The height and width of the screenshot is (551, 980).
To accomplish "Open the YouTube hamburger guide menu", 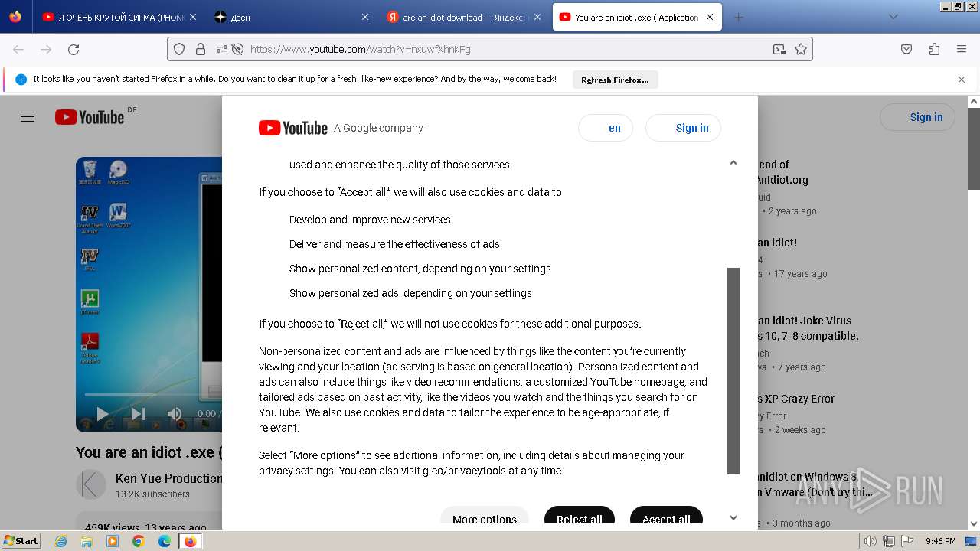I will [28, 117].
